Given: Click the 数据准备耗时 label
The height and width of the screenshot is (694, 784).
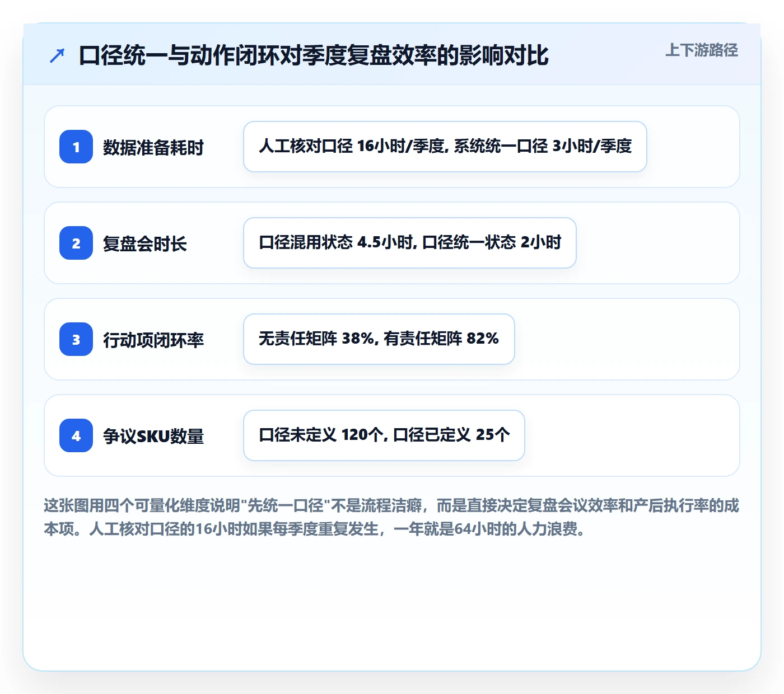Looking at the screenshot, I should pyautogui.click(x=153, y=147).
